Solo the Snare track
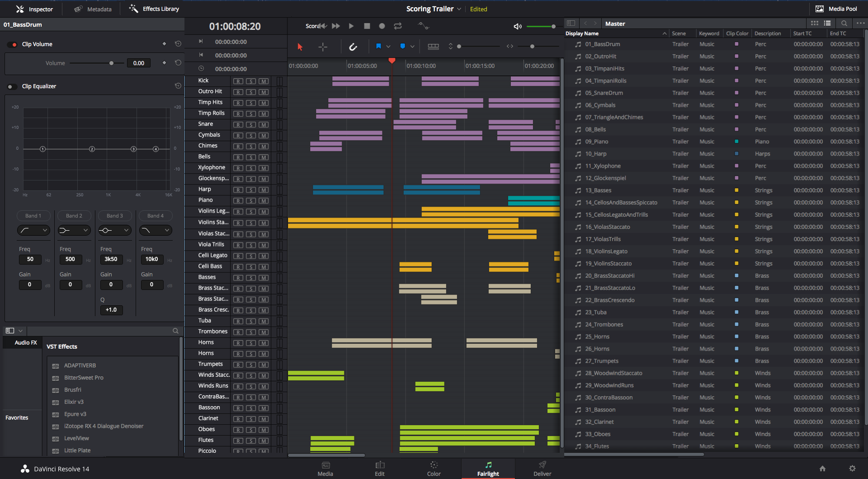 251,124
